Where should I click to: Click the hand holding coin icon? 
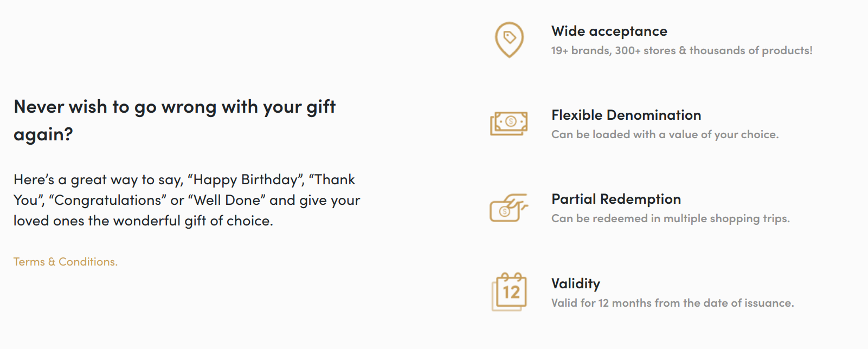coord(509,208)
